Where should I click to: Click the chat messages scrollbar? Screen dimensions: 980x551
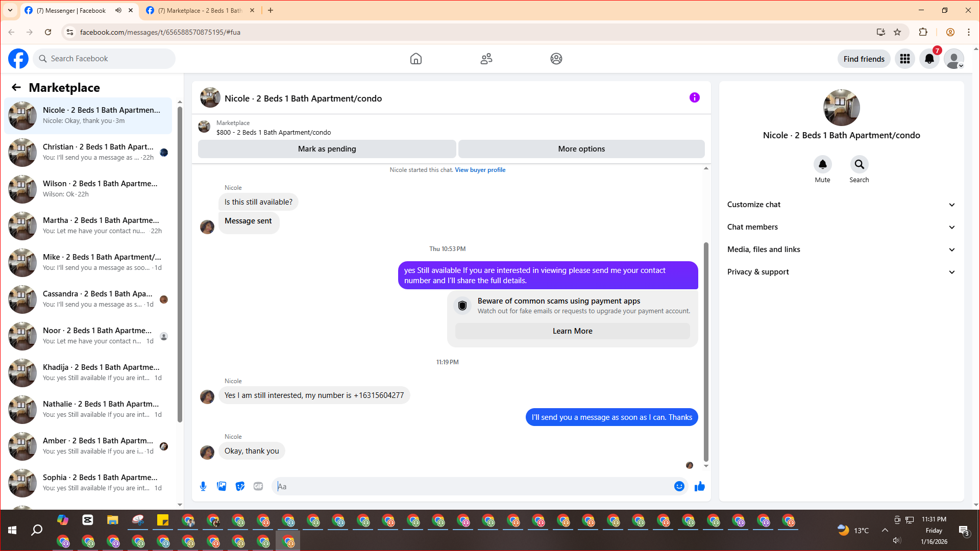[x=706, y=352]
